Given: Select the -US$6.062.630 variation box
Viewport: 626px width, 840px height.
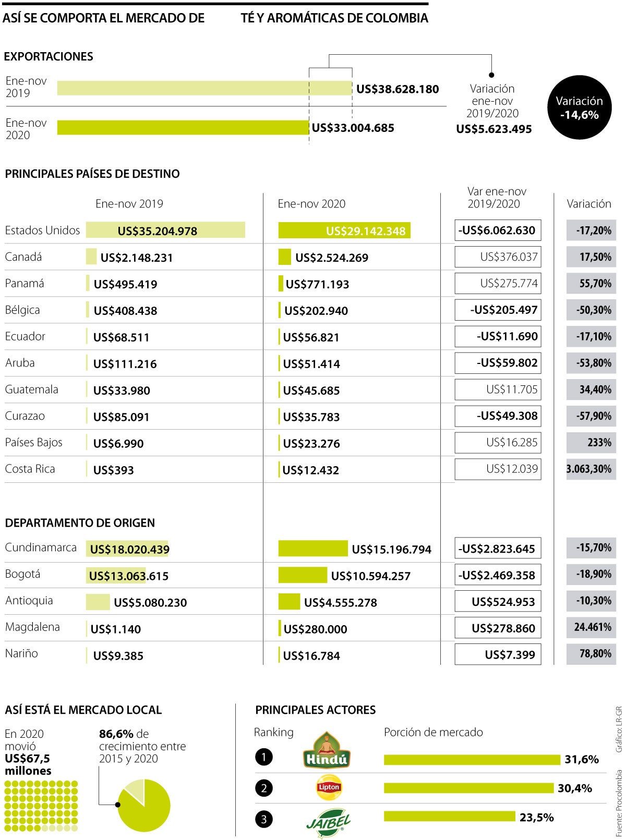Looking at the screenshot, I should 498,230.
